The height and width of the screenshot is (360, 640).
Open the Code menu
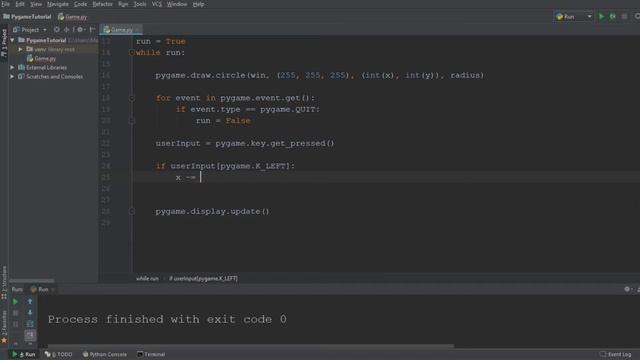(x=80, y=4)
